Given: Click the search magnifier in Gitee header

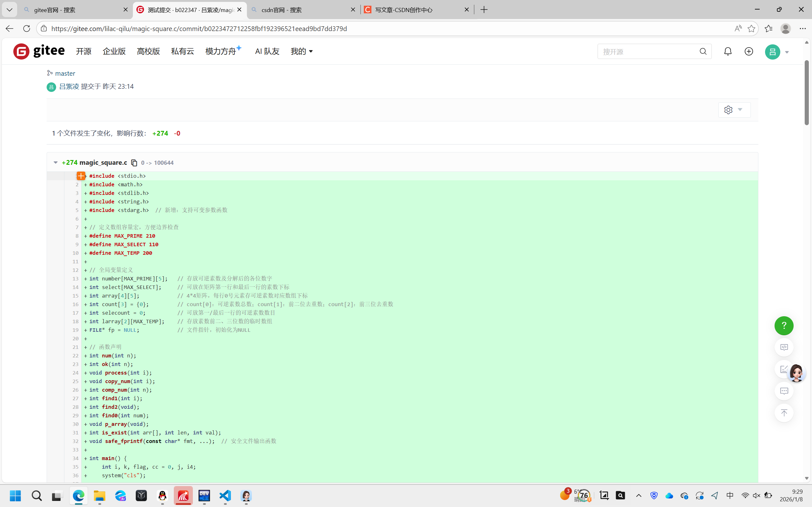Looking at the screenshot, I should pyautogui.click(x=703, y=51).
